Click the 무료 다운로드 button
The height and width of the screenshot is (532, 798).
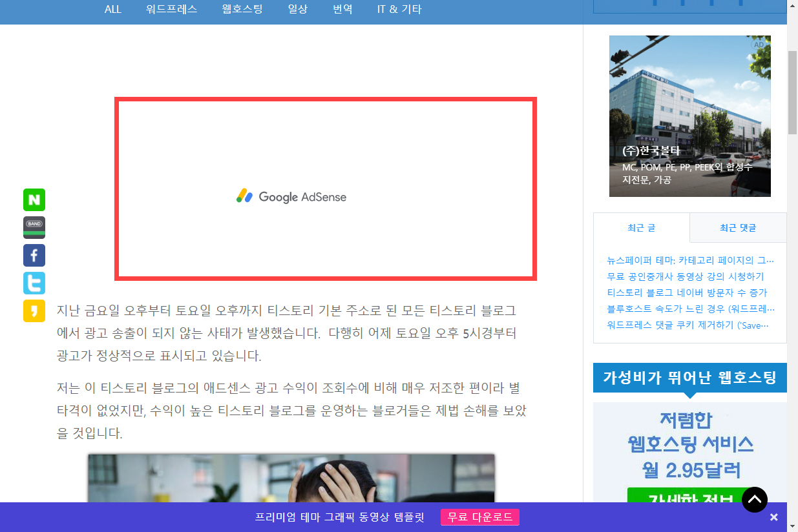(480, 517)
